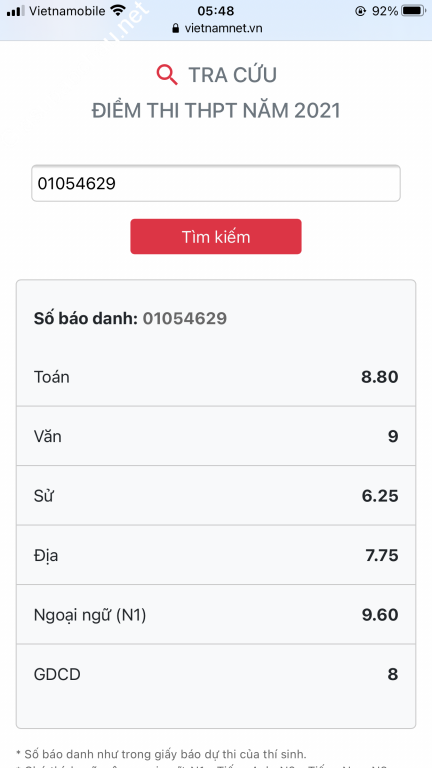432x768 pixels.
Task: Tap the lock icon beside vietnamnet.vn
Action: (176, 28)
